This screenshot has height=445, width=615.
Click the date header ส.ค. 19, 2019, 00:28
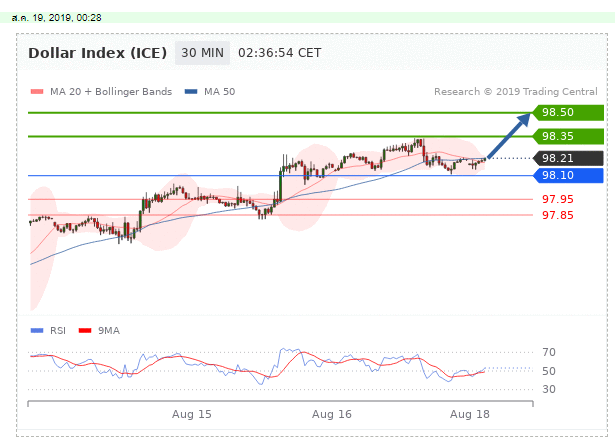pyautogui.click(x=56, y=18)
